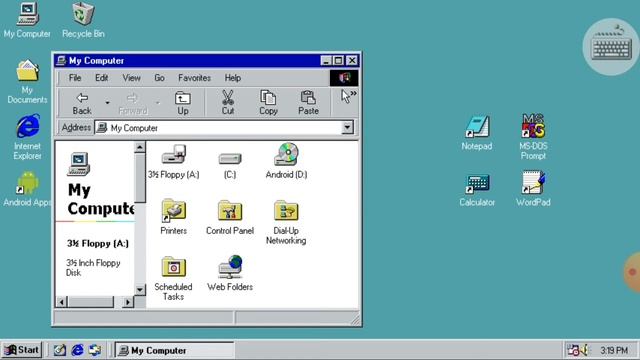Click left arrow of horizontal scrollbar
The height and width of the screenshot is (360, 640).
click(62, 302)
